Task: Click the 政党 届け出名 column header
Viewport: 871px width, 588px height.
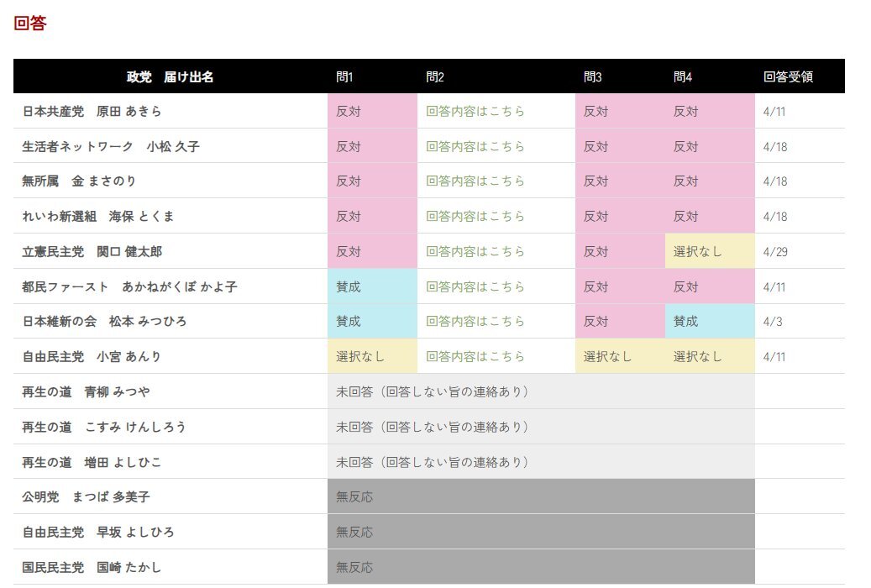Action: tap(170, 76)
